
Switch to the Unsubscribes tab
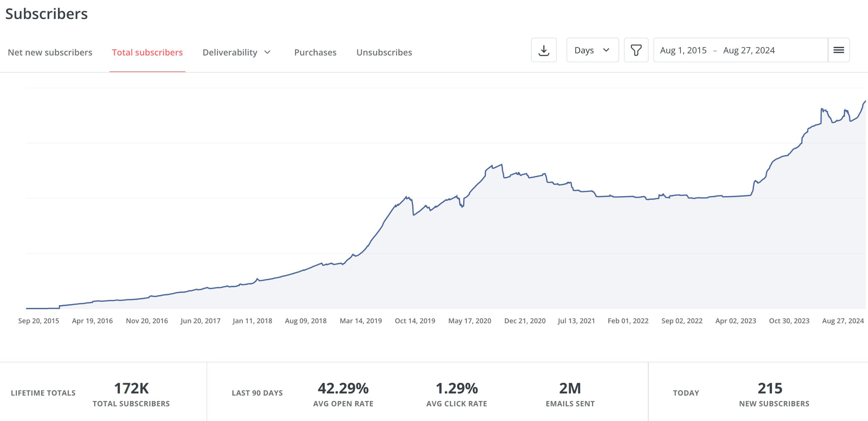(384, 52)
